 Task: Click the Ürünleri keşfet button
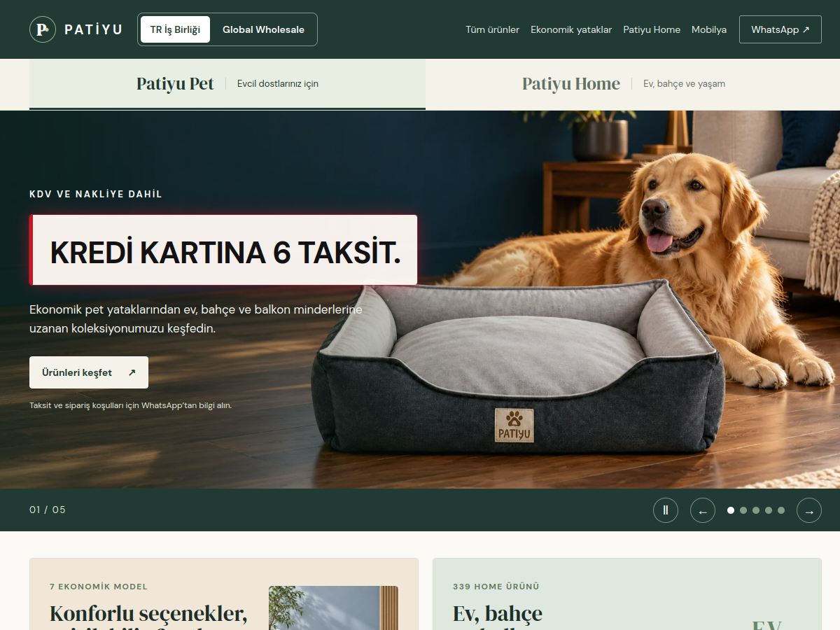click(x=89, y=372)
